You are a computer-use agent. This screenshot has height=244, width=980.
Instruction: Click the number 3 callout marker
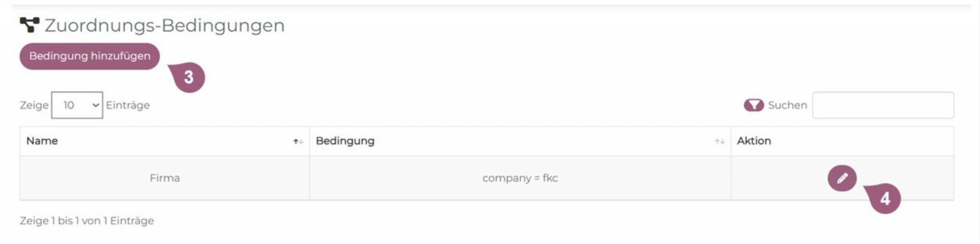point(189,77)
